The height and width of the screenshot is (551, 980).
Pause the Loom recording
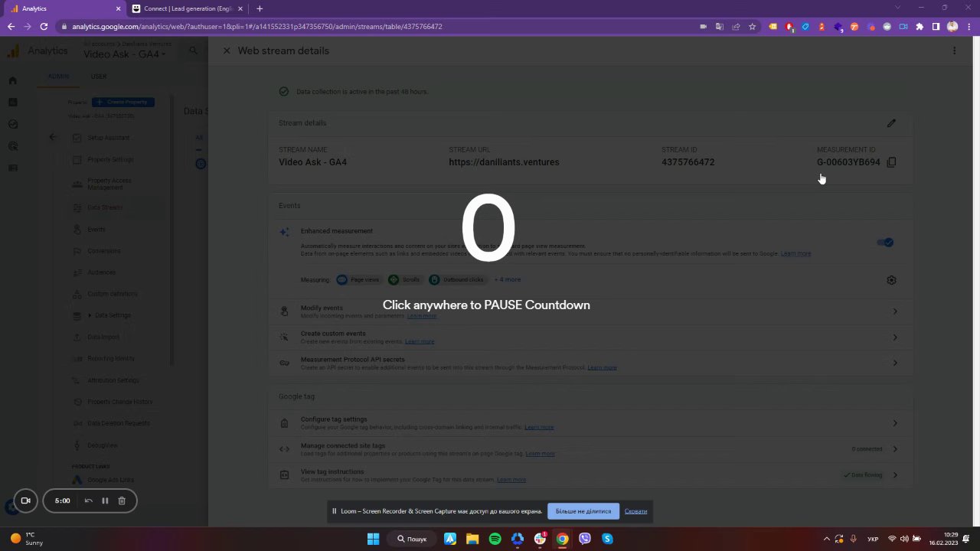tap(105, 500)
